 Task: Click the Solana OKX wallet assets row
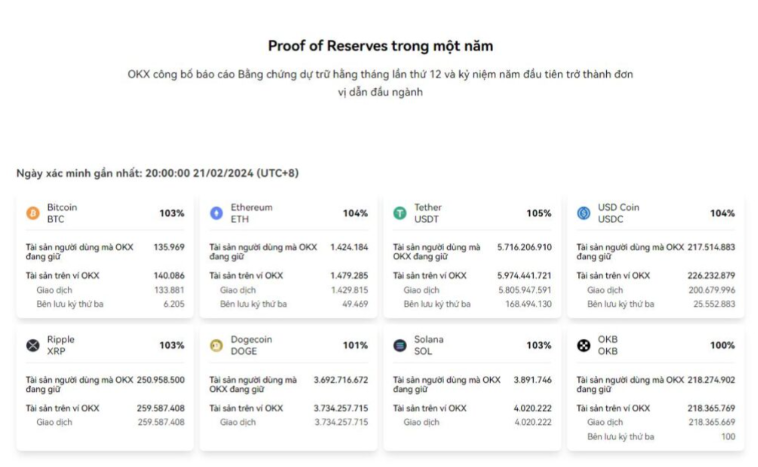pyautogui.click(x=470, y=408)
